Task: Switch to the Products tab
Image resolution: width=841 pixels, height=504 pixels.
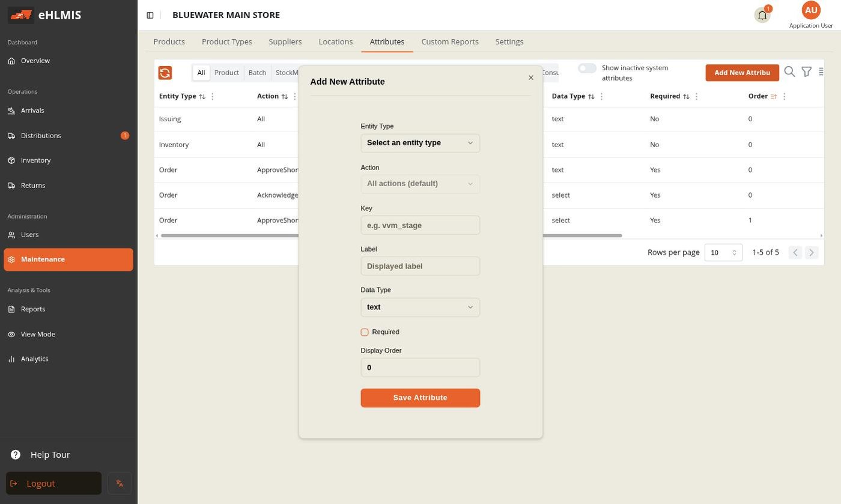Action: pyautogui.click(x=169, y=42)
